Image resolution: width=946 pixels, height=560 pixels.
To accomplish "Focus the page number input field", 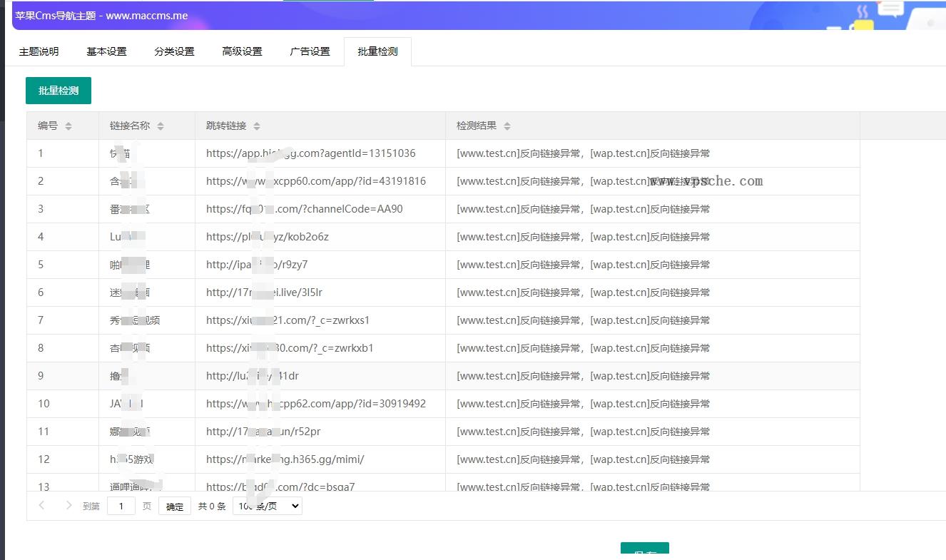I will click(x=121, y=506).
